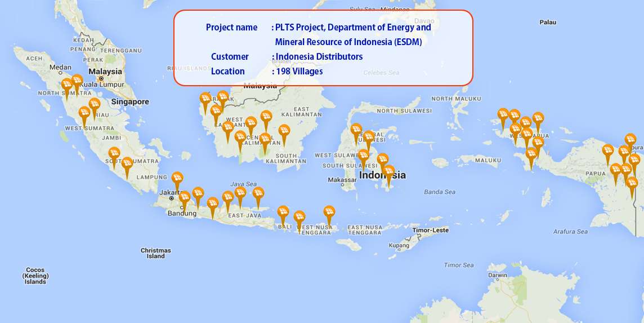Select the solar pin over the South Sumatra label
The image size is (644, 323).
click(114, 154)
